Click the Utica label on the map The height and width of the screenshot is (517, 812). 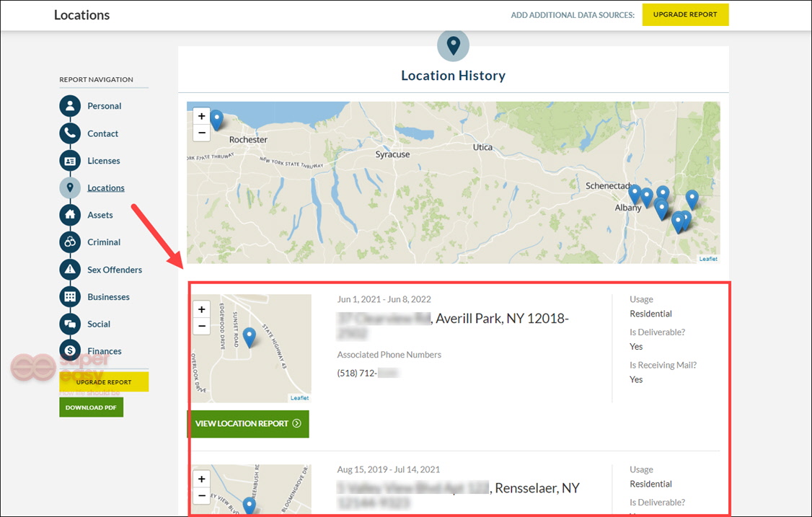click(x=482, y=147)
